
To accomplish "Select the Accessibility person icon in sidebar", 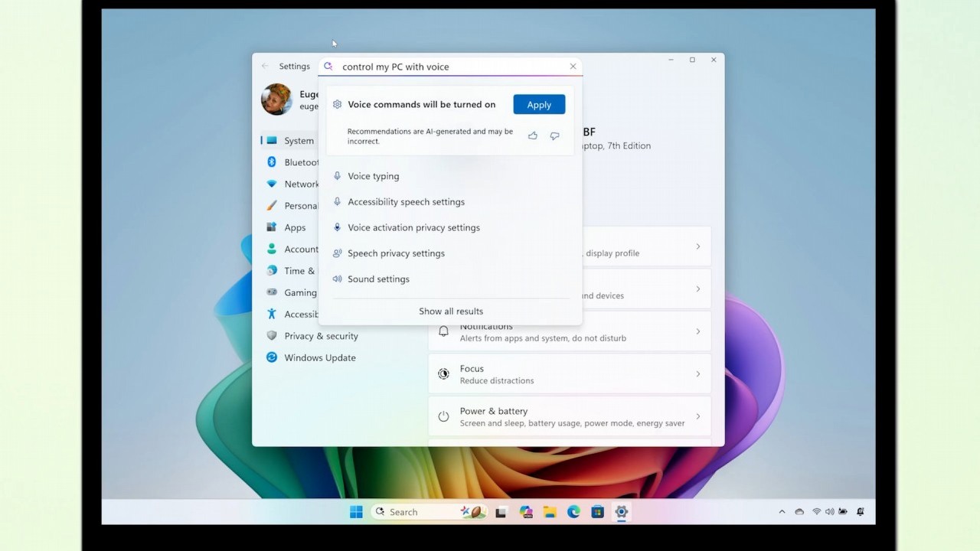I will [x=272, y=314].
